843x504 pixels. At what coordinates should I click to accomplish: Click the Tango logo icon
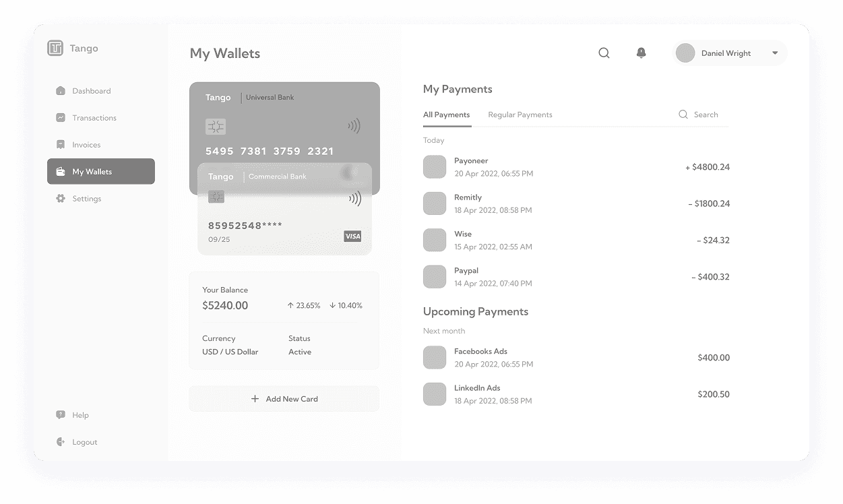[55, 48]
